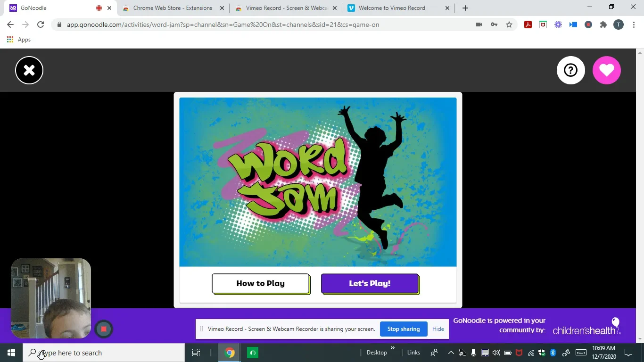Open the McAfee tray icon
644x362 pixels.
(x=519, y=353)
